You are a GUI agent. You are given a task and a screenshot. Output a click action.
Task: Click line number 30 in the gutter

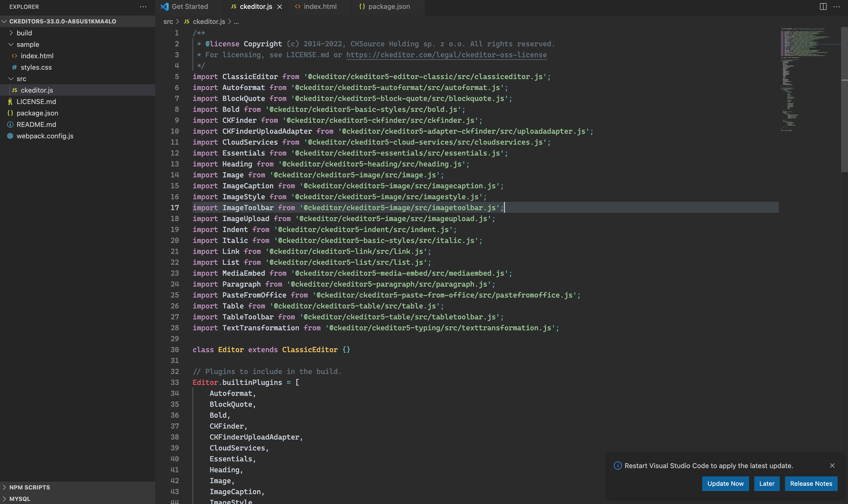pyautogui.click(x=175, y=350)
